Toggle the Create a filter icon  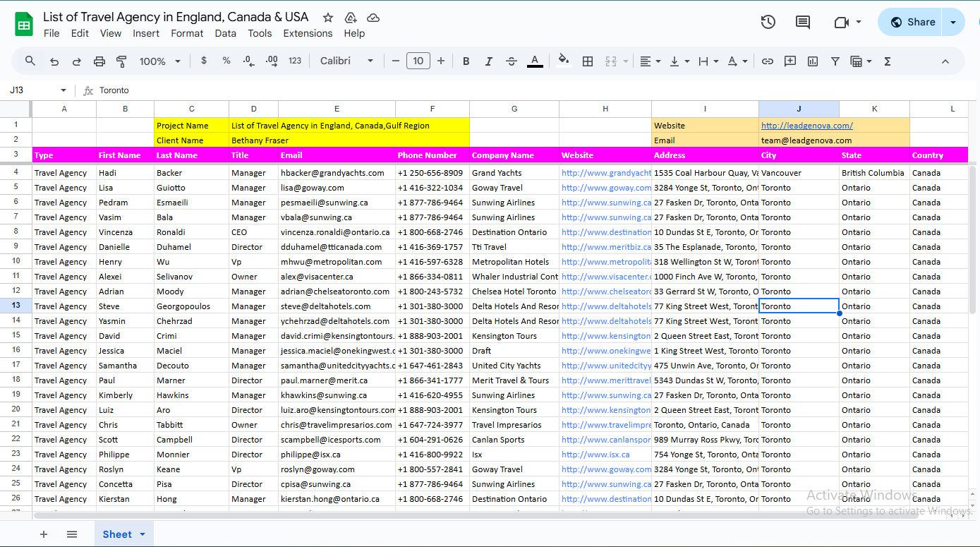(835, 61)
